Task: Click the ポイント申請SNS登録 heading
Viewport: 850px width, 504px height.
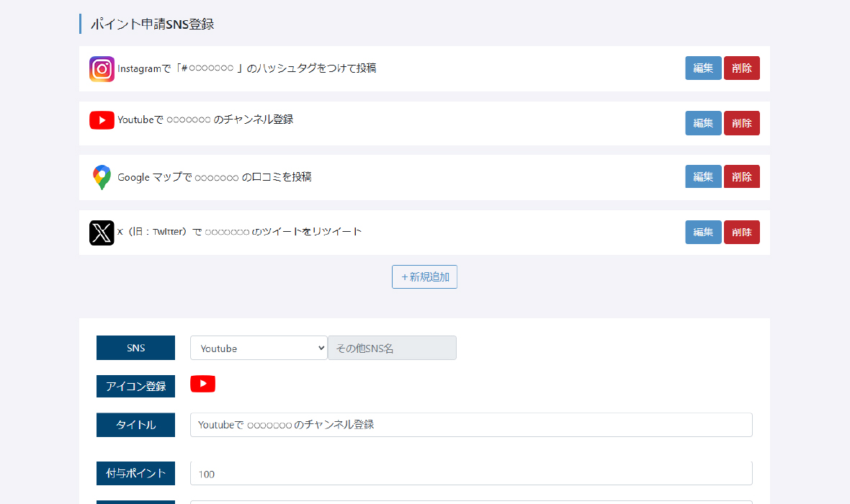Action: tap(152, 24)
